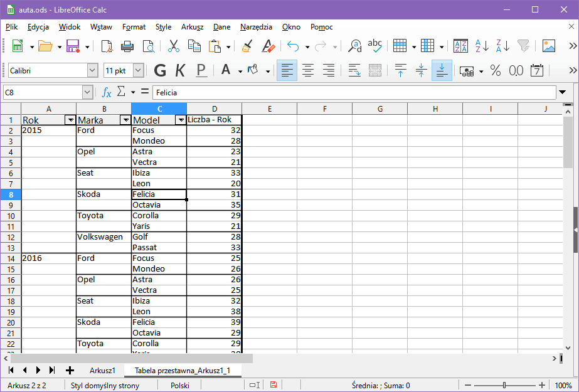Toggle align left button
579x392 pixels.
287,70
